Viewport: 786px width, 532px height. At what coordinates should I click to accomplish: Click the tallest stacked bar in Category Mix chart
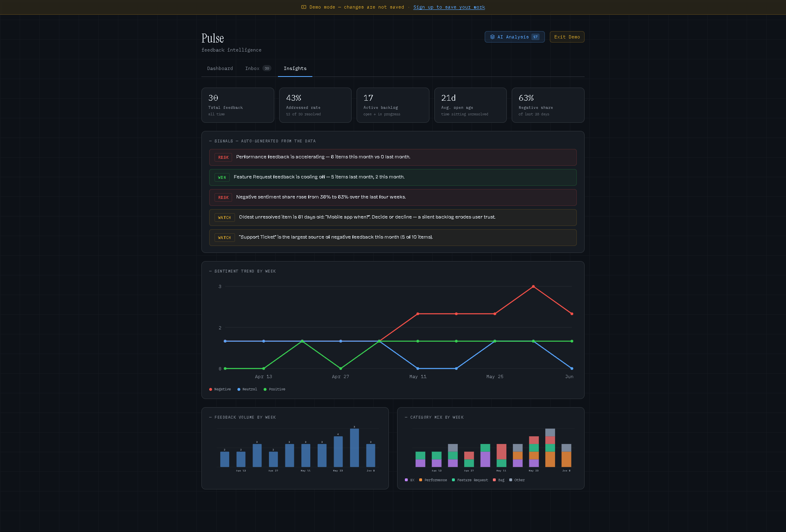(550, 448)
